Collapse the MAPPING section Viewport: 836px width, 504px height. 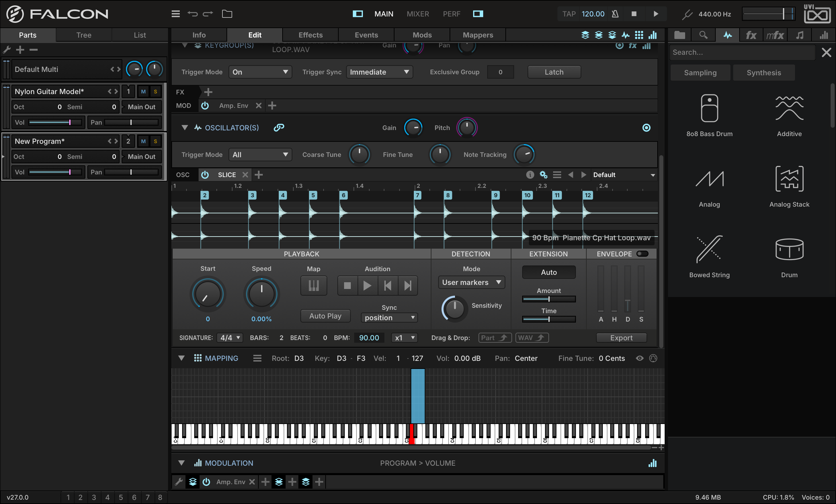(x=181, y=358)
